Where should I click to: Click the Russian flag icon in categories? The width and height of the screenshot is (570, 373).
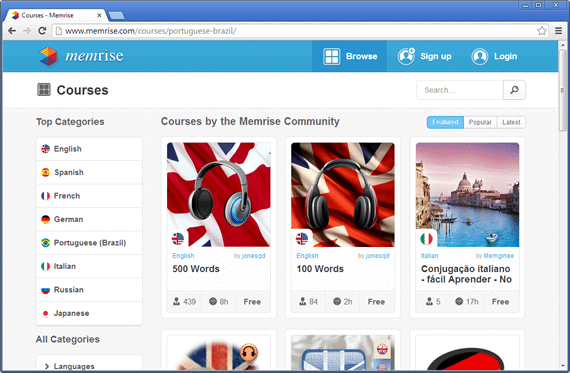pos(45,290)
